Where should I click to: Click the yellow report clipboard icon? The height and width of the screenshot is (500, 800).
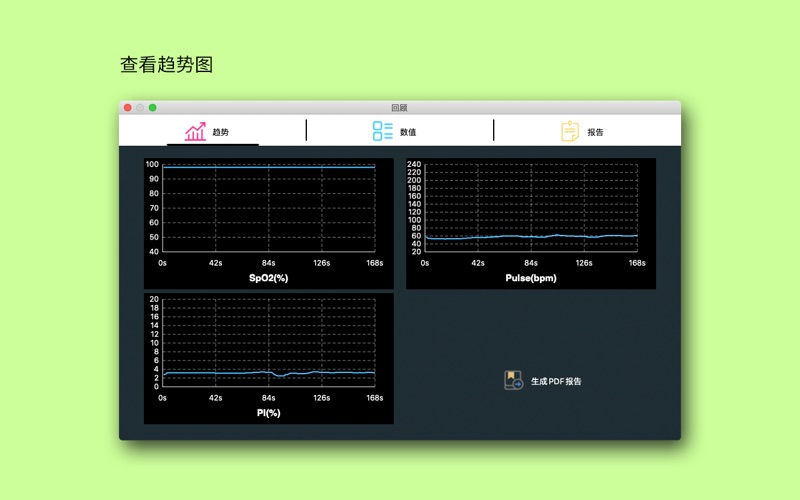pyautogui.click(x=570, y=131)
